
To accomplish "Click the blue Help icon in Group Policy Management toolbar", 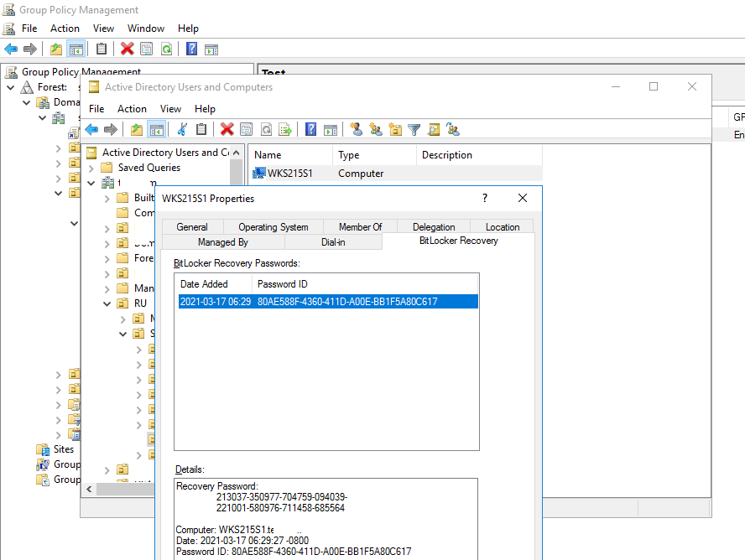I will coord(191,49).
